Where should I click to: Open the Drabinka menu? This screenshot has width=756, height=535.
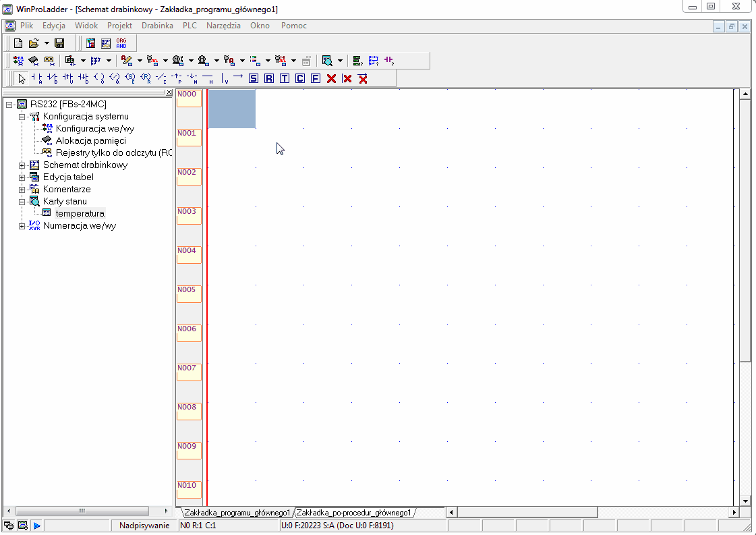(157, 26)
